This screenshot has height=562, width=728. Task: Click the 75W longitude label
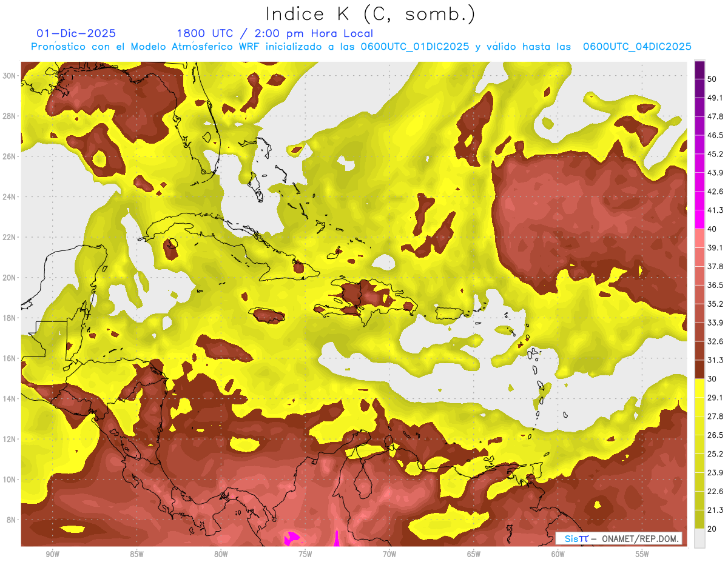click(305, 554)
